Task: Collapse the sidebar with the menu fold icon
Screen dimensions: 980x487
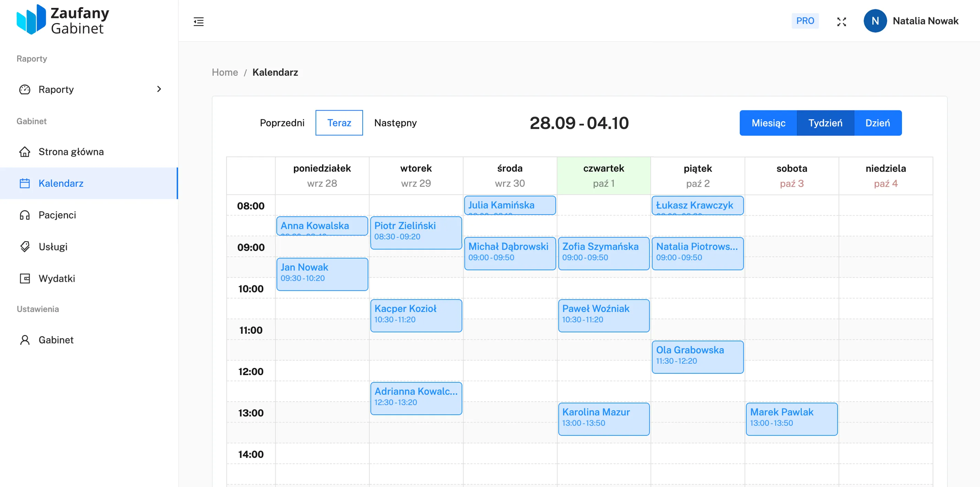Action: coord(199,21)
